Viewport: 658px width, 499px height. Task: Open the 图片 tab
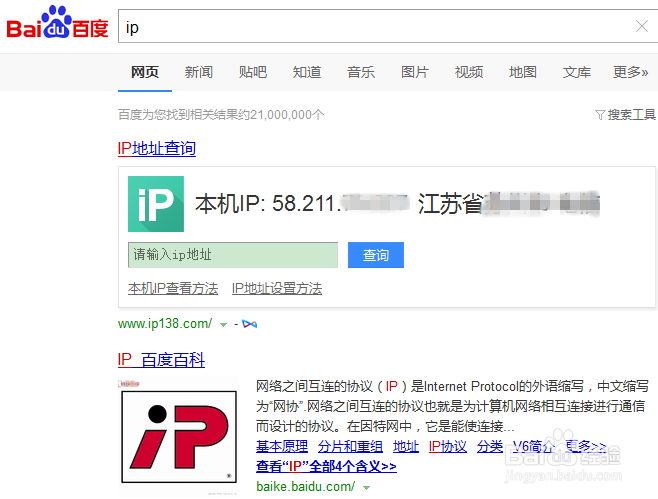coord(415,72)
